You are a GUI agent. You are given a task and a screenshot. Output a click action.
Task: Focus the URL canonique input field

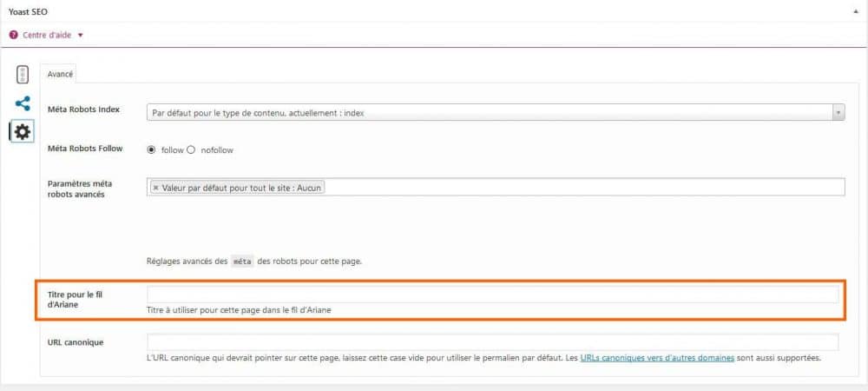(x=492, y=342)
